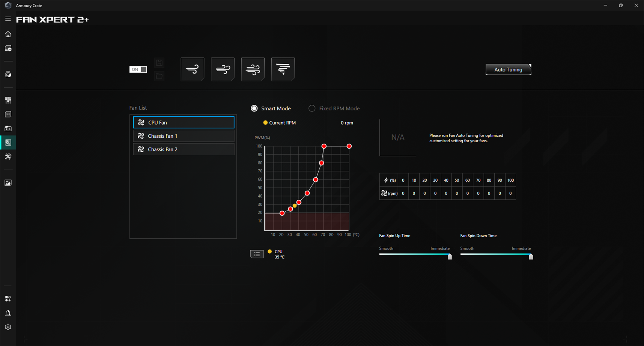Select the Standard fan preset icon
The width and height of the screenshot is (644, 346).
pos(223,69)
